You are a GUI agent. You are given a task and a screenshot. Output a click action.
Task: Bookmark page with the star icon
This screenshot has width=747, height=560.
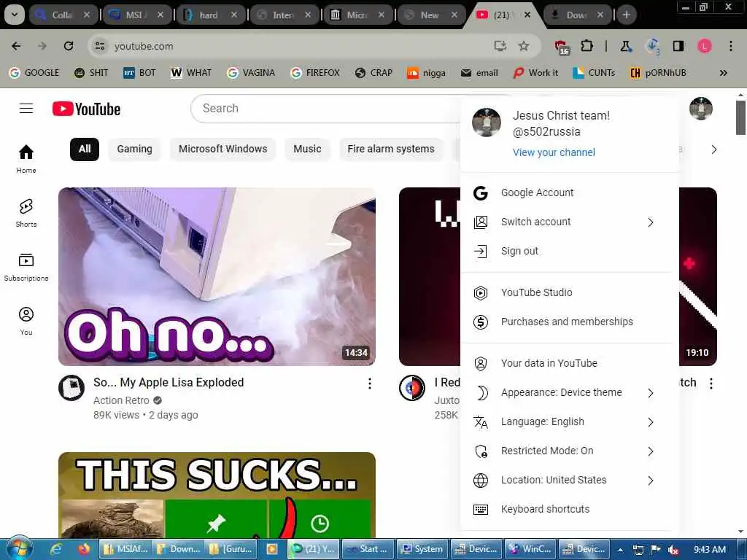524,46
